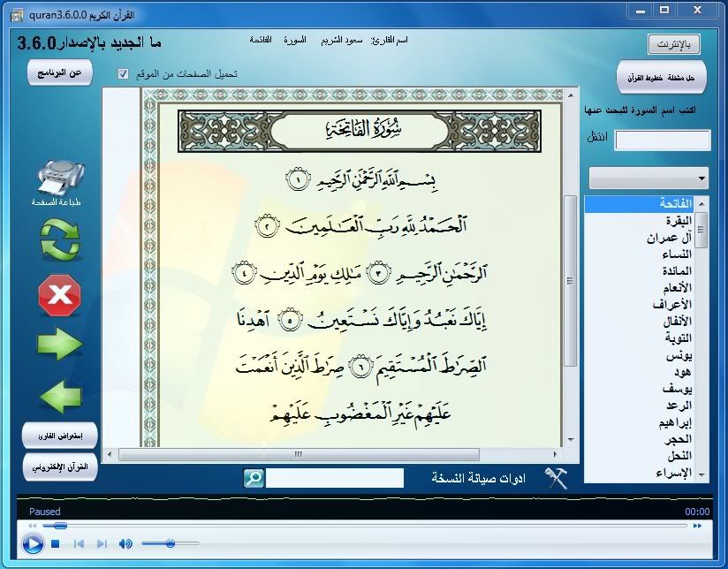Click the page scroll up arrow
728x569 pixels.
(x=571, y=95)
